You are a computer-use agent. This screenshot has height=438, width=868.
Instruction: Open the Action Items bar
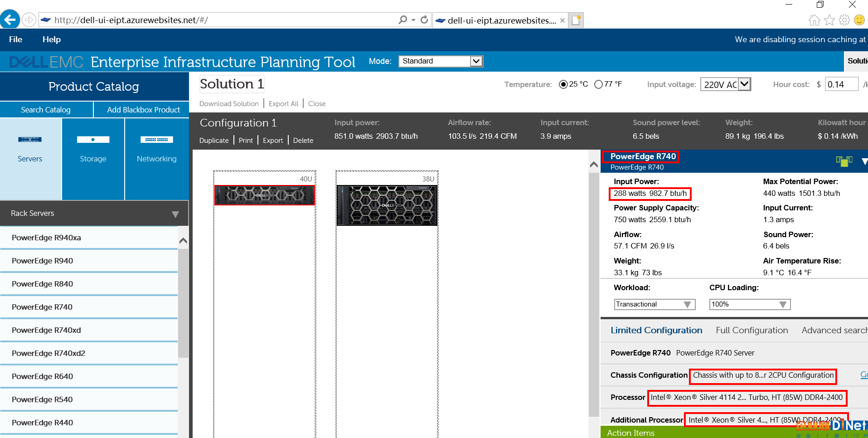point(734,433)
